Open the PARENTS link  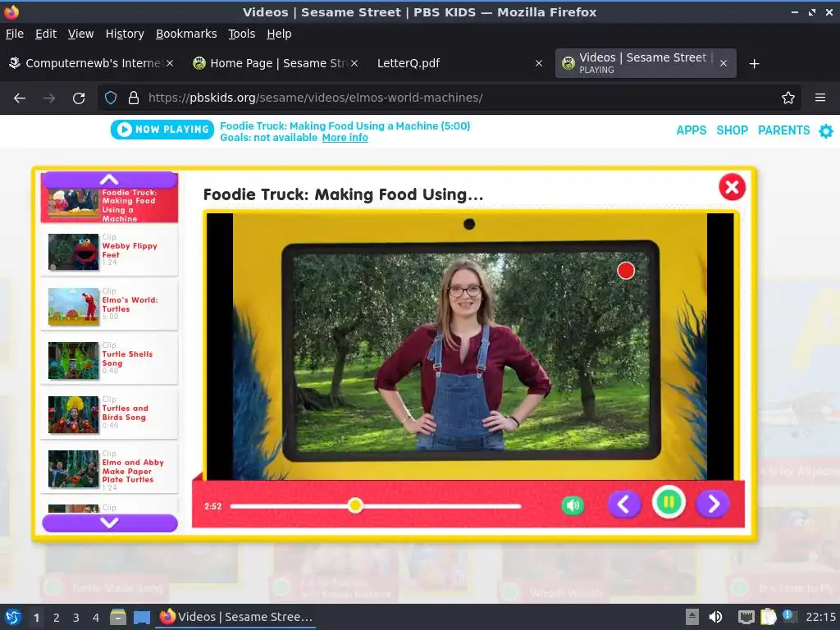coord(783,130)
